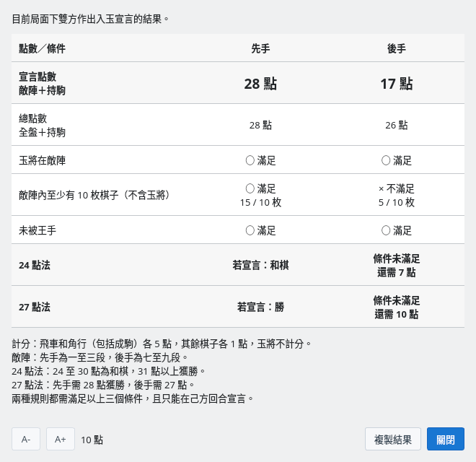The image size is (476, 462).
Task: Click the 目前局面下雙方作出入玉宣言的結果 heading
Action: (90, 19)
